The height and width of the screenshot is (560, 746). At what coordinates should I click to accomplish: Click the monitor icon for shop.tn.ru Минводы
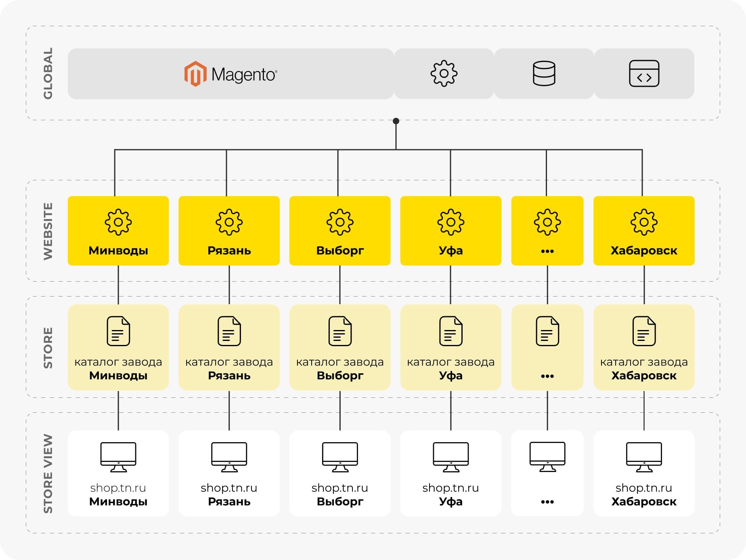pyautogui.click(x=118, y=457)
